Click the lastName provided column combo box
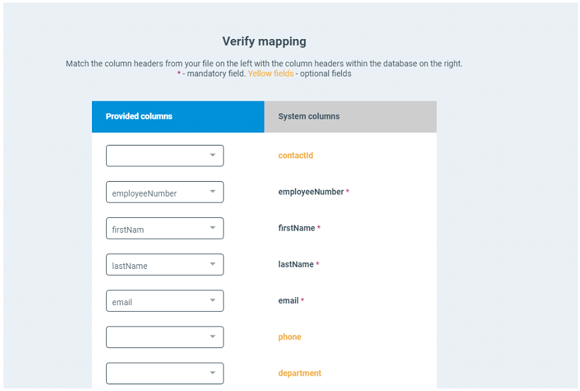This screenshot has width=580, height=391. 165,264
